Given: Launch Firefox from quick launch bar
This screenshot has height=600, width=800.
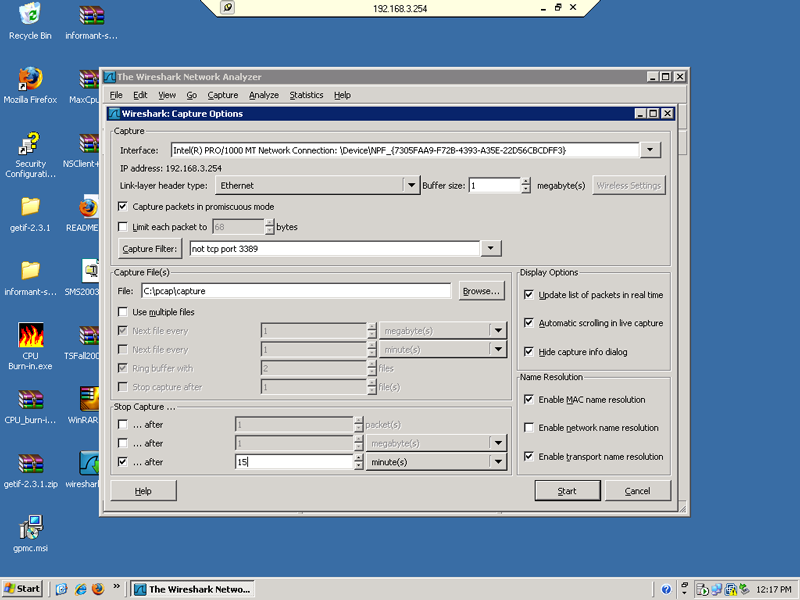Looking at the screenshot, I should point(98,589).
